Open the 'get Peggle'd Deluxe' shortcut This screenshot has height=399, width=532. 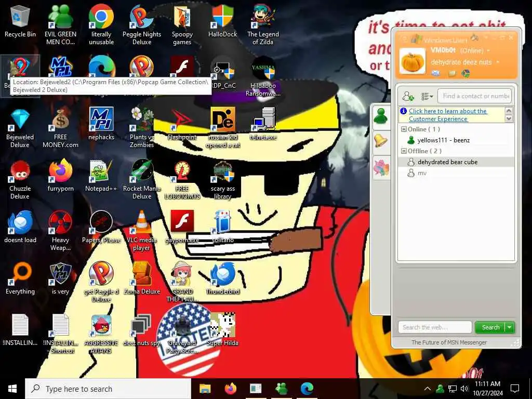point(101,283)
